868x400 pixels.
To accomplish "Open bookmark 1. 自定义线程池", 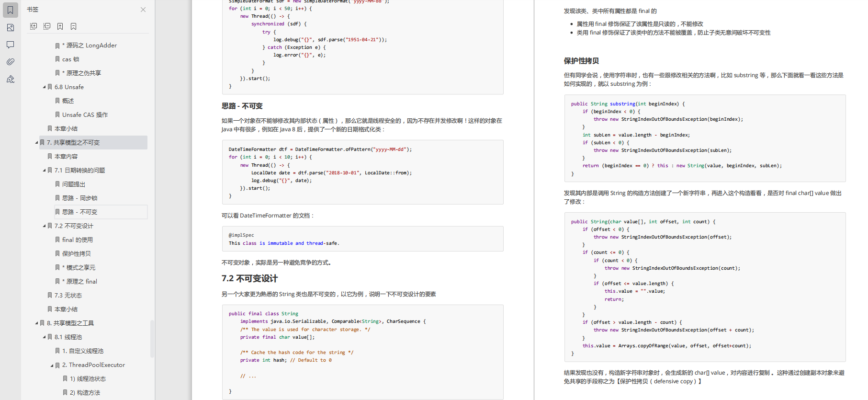I will [x=83, y=351].
